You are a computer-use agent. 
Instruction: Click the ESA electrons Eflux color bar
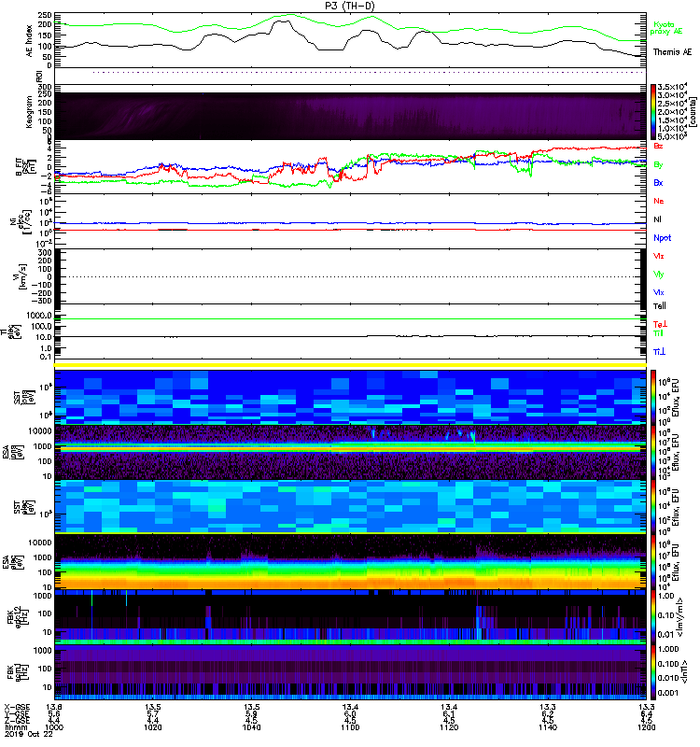[x=653, y=561]
